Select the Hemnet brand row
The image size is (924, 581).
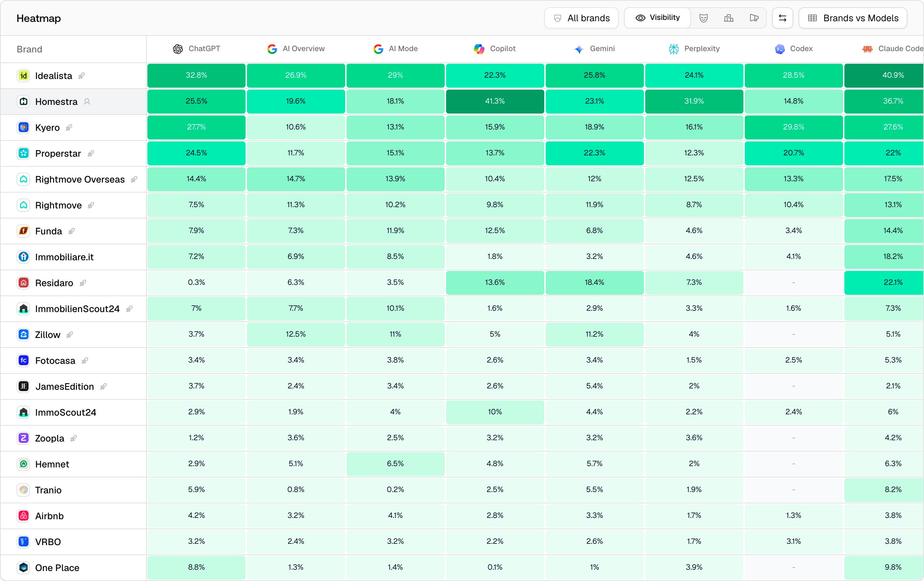pyautogui.click(x=73, y=464)
